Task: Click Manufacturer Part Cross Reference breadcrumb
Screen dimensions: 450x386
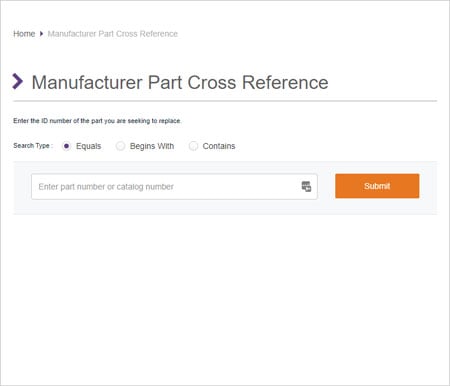Action: pyautogui.click(x=113, y=34)
